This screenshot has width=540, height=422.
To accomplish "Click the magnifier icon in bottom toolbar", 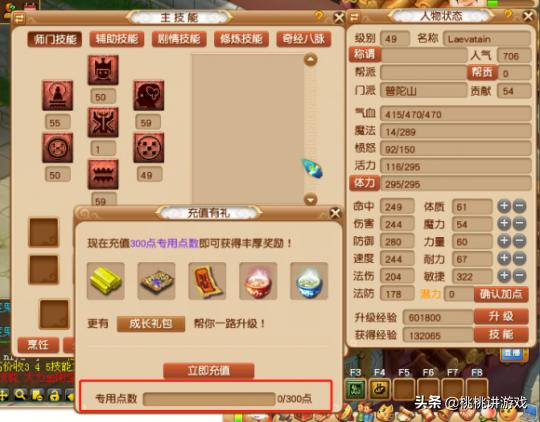I will pos(20,395).
